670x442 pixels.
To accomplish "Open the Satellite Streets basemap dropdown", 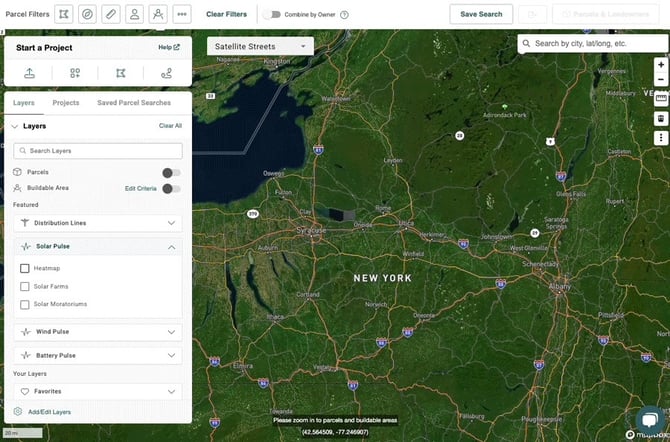I will pyautogui.click(x=260, y=46).
